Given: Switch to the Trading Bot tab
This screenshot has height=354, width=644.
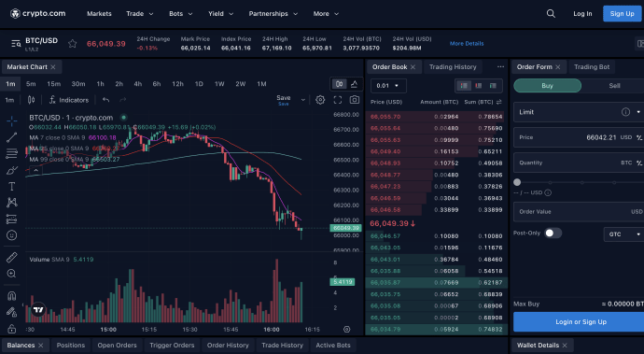Looking at the screenshot, I should pos(592,67).
